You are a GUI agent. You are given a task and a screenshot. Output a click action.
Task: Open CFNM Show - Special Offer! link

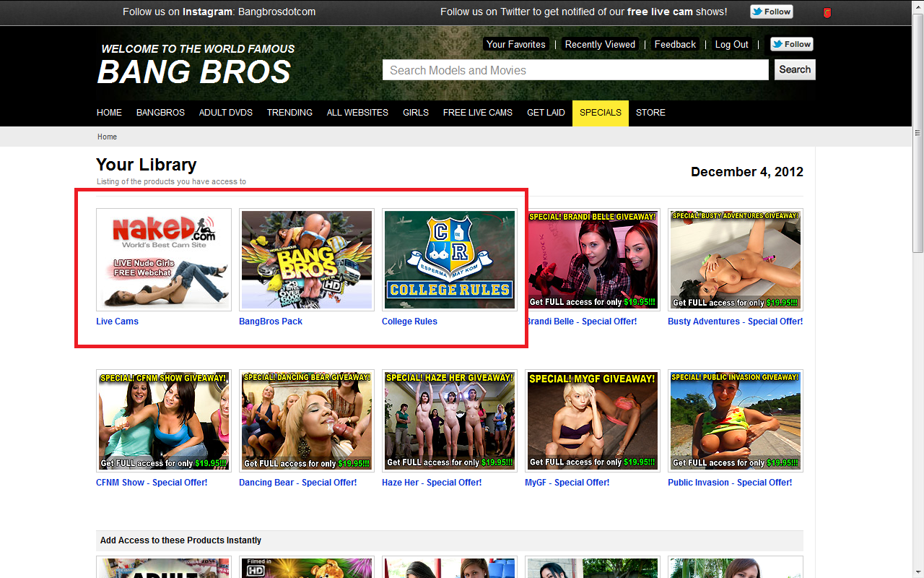pyautogui.click(x=152, y=483)
